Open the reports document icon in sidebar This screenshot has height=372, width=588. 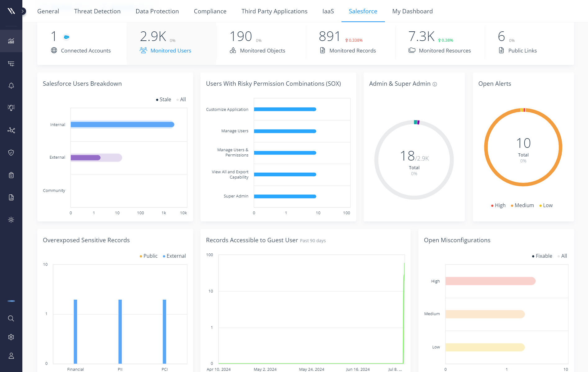point(11,197)
